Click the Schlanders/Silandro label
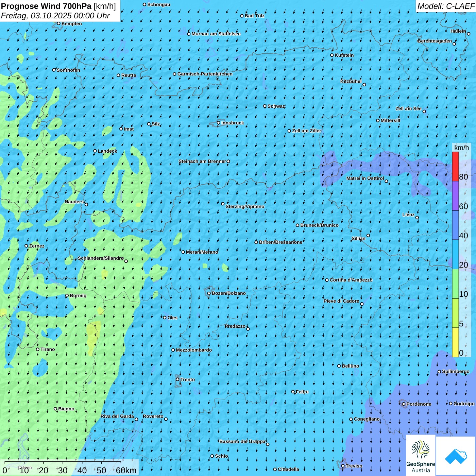 pos(101,258)
